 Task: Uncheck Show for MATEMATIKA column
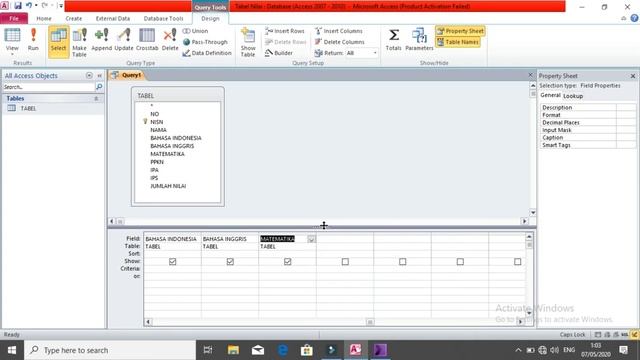tap(288, 262)
